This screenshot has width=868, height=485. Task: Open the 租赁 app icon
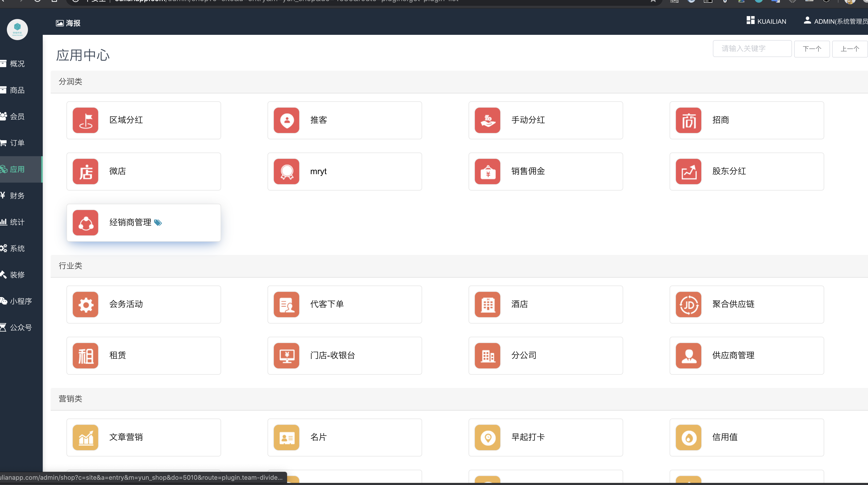pos(85,356)
